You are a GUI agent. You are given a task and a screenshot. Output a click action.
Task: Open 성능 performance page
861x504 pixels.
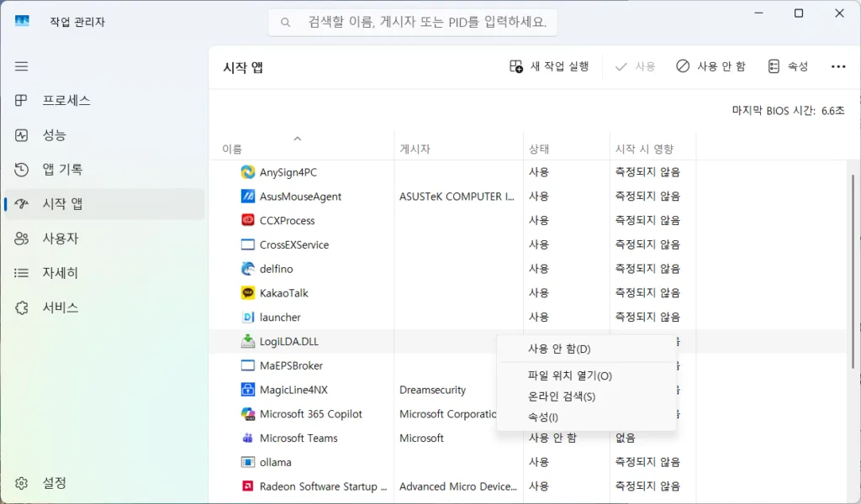pos(104,135)
